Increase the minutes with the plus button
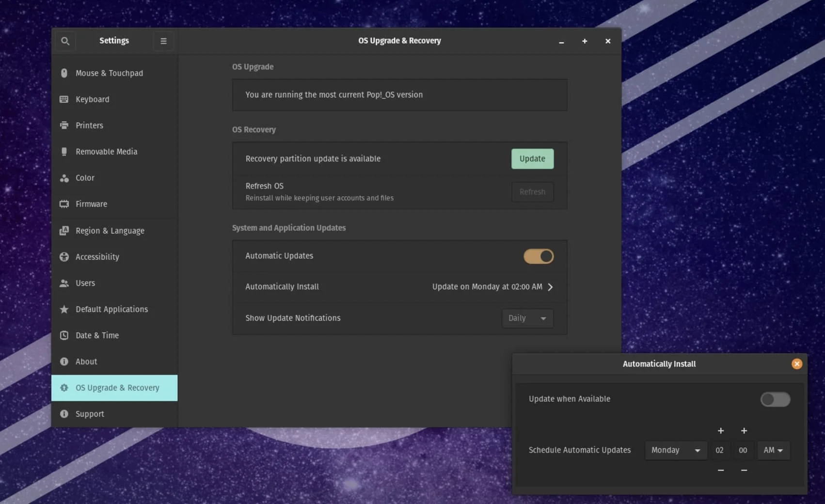The width and height of the screenshot is (825, 504). pos(744,431)
